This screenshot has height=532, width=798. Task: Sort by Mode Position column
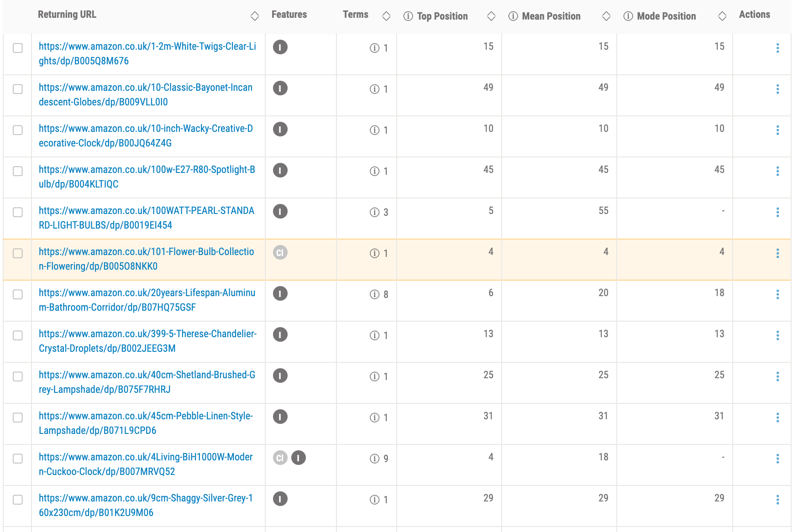722,16
